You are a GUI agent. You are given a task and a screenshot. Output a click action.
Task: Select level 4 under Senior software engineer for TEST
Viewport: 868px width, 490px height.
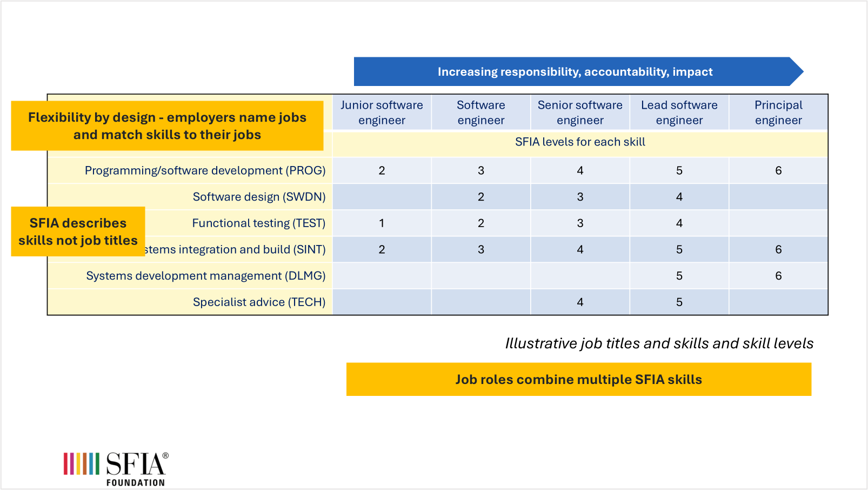(580, 223)
